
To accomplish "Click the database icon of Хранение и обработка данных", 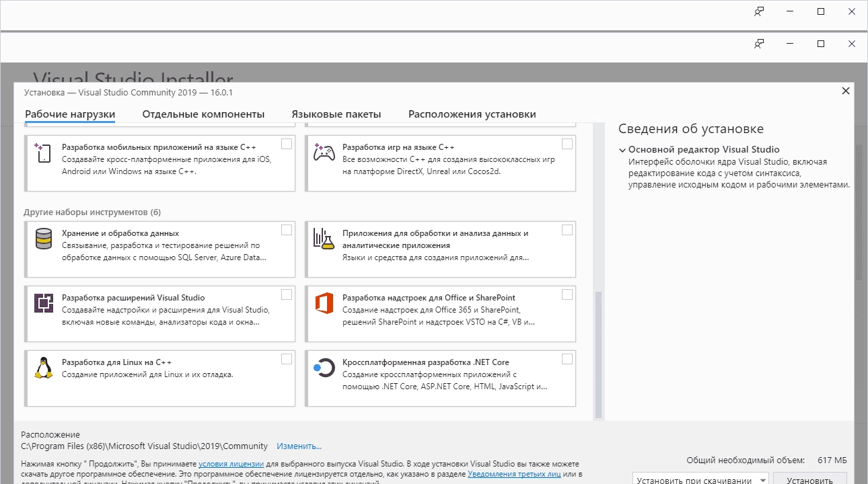I will tap(44, 239).
